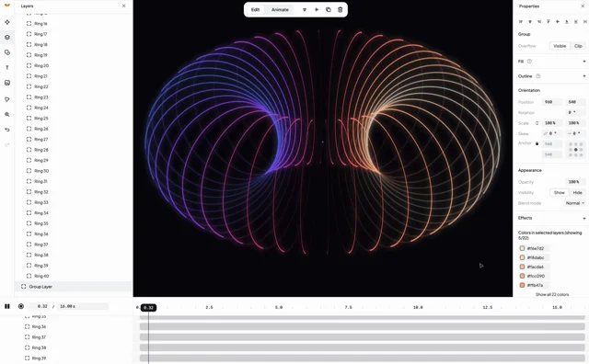Screen dimensions: 589x364
Task: Click the align horizontal center icon
Action: (530, 22)
